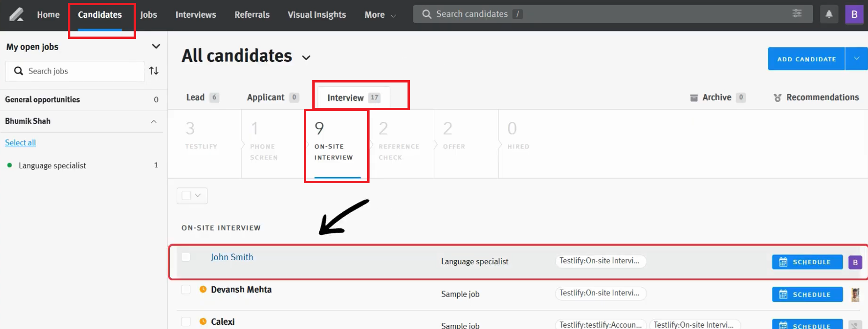Click Schedule for Devansh Mehta
Image resolution: width=868 pixels, height=329 pixels.
(x=807, y=294)
